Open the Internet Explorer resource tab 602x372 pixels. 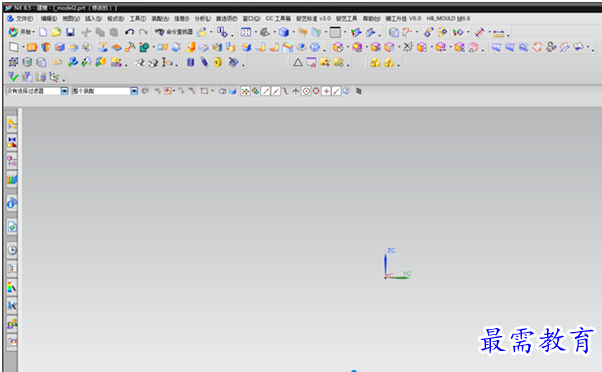click(12, 227)
